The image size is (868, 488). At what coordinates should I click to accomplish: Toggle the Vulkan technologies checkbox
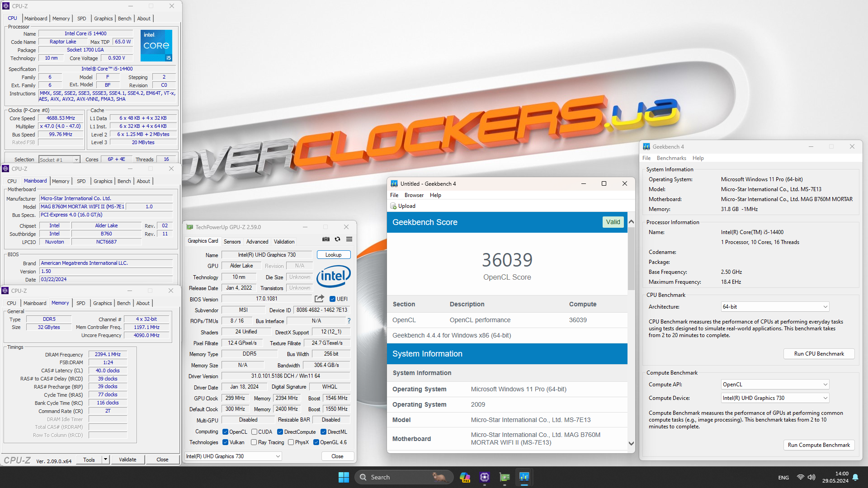click(225, 442)
